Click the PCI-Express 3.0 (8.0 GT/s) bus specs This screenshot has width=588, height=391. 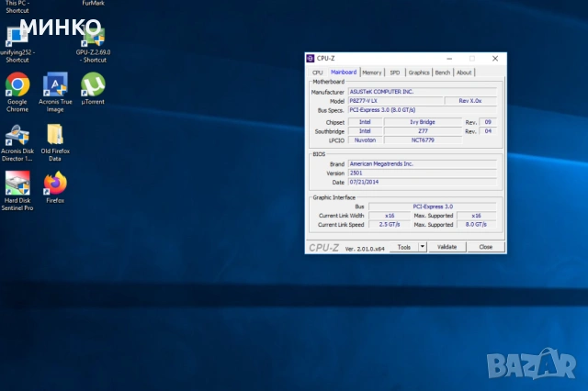[x=423, y=110]
